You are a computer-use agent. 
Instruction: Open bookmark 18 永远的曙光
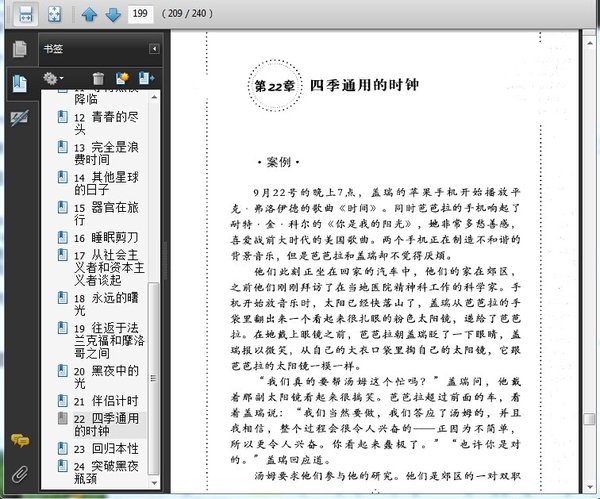(106, 304)
